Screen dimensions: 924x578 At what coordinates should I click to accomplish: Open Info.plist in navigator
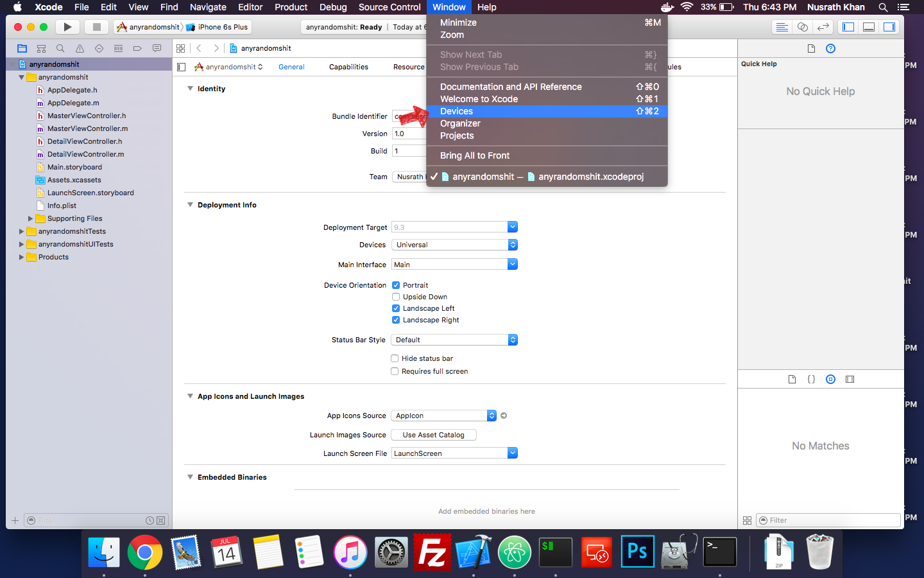tap(62, 206)
